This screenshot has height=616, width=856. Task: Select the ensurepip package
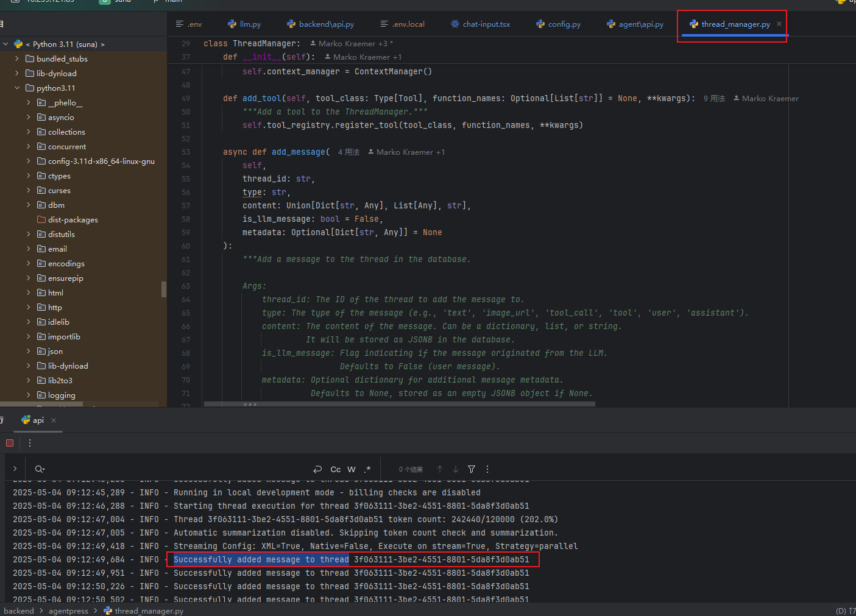tap(60, 278)
